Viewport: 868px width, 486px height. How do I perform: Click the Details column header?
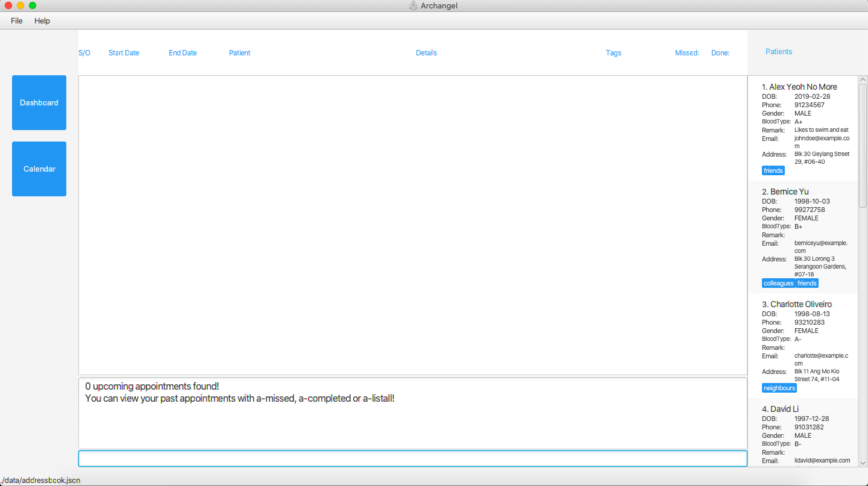(x=426, y=53)
